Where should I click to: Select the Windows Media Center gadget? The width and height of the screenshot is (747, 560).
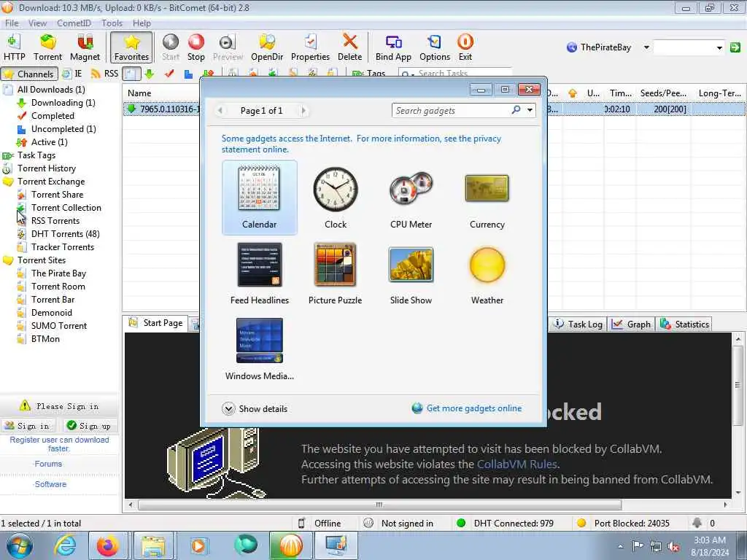tap(259, 349)
